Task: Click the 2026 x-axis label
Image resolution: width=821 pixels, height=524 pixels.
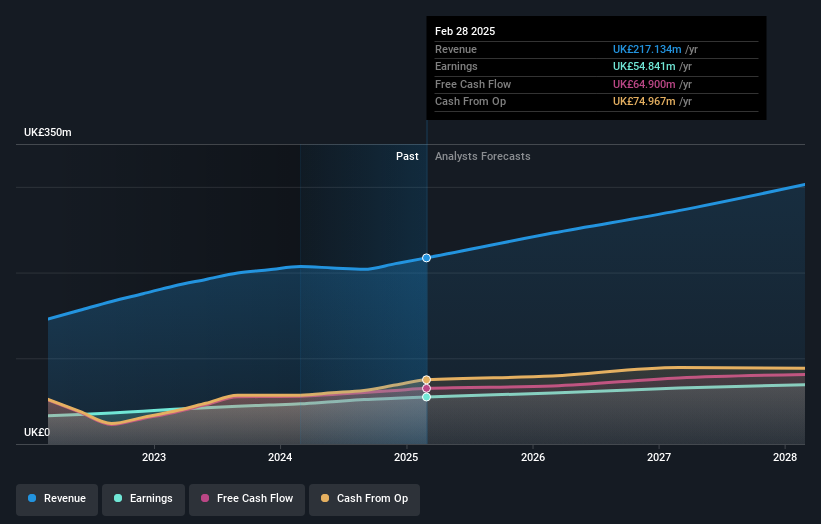Action: [x=533, y=458]
